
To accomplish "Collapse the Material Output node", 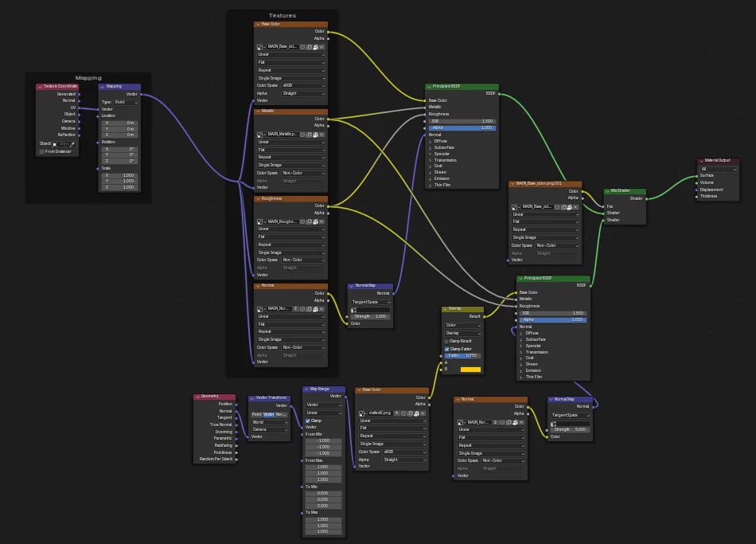I will tap(702, 161).
